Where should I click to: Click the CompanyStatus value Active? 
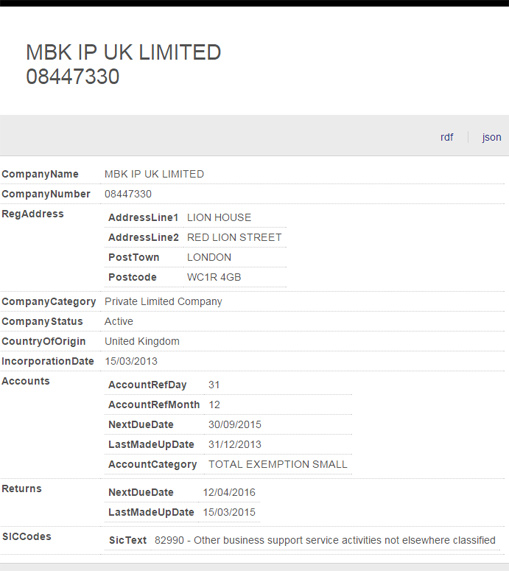point(119,322)
